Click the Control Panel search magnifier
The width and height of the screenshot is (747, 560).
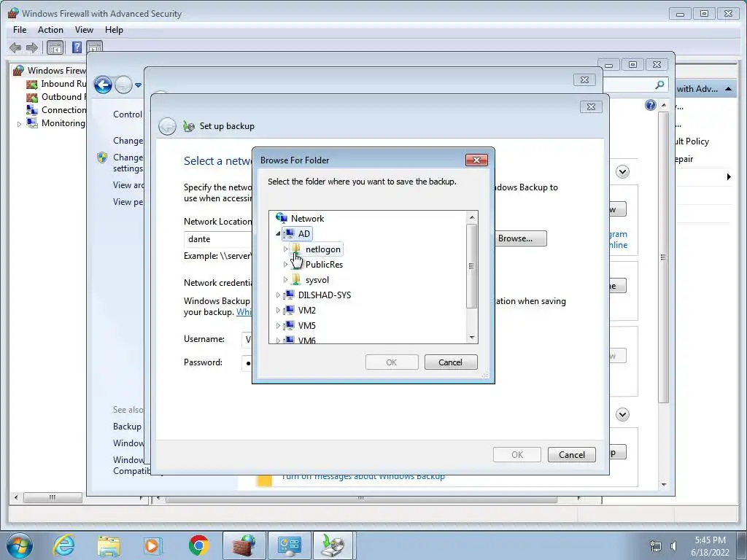tap(659, 85)
